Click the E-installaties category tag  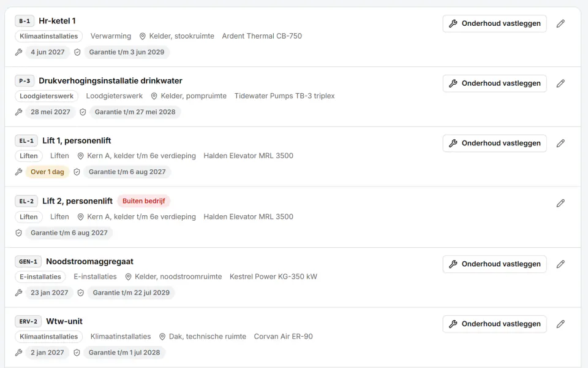click(40, 277)
